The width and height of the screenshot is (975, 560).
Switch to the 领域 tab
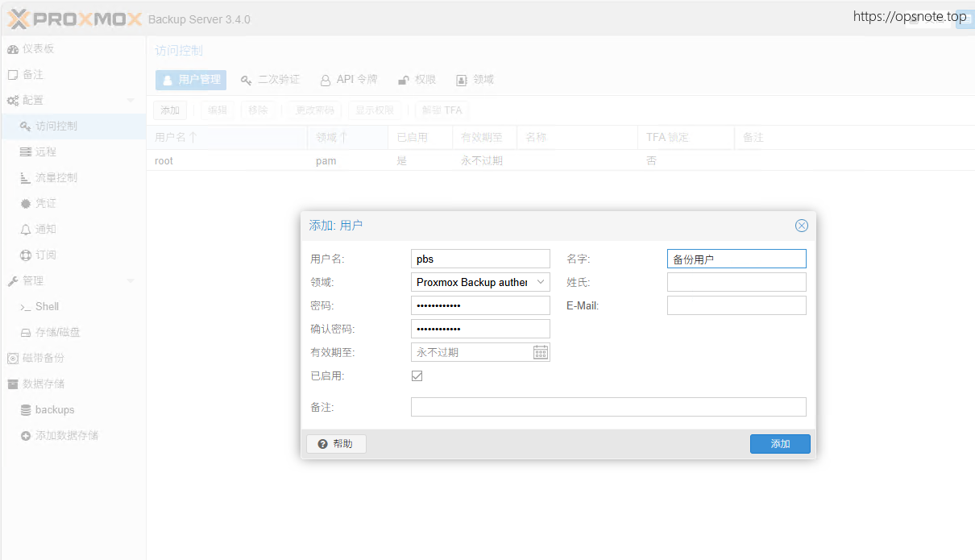pyautogui.click(x=475, y=80)
